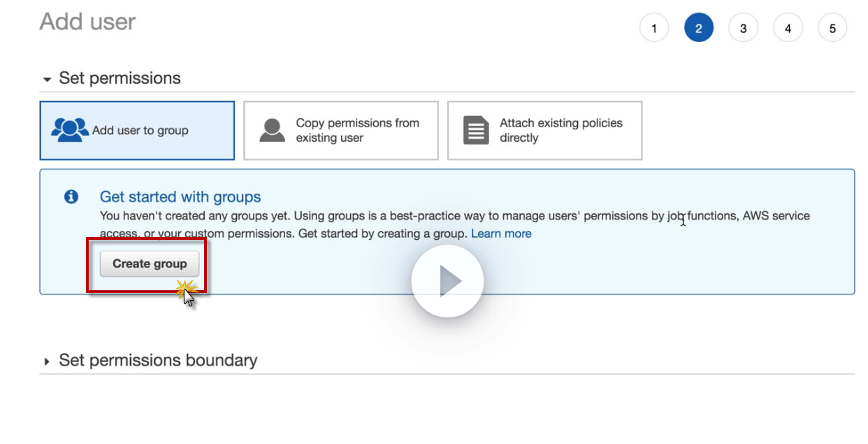Image resolution: width=868 pixels, height=444 pixels.
Task: Jump to wizard step 4
Action: click(x=788, y=29)
